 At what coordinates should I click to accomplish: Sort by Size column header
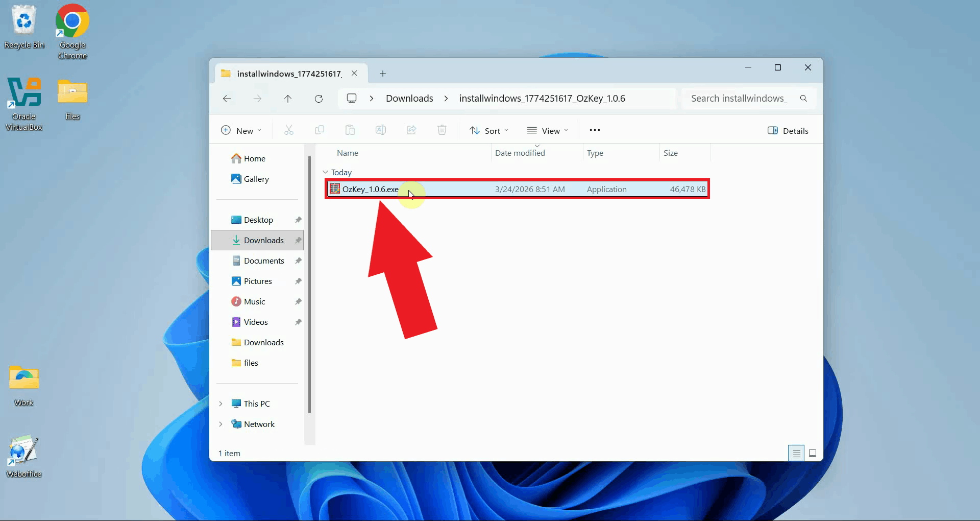click(671, 153)
